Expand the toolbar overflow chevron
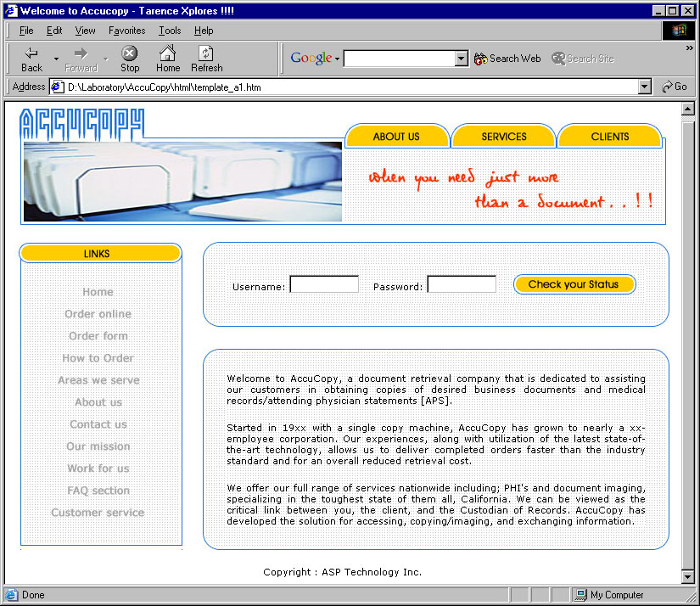The height and width of the screenshot is (606, 700). (690, 48)
